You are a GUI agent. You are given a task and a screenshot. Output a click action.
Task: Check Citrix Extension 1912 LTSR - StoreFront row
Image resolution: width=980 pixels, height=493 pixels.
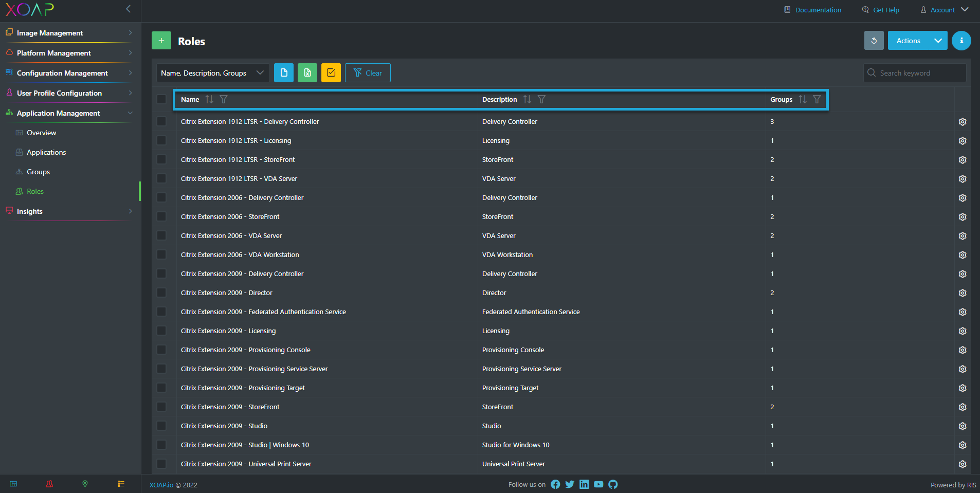coord(161,159)
